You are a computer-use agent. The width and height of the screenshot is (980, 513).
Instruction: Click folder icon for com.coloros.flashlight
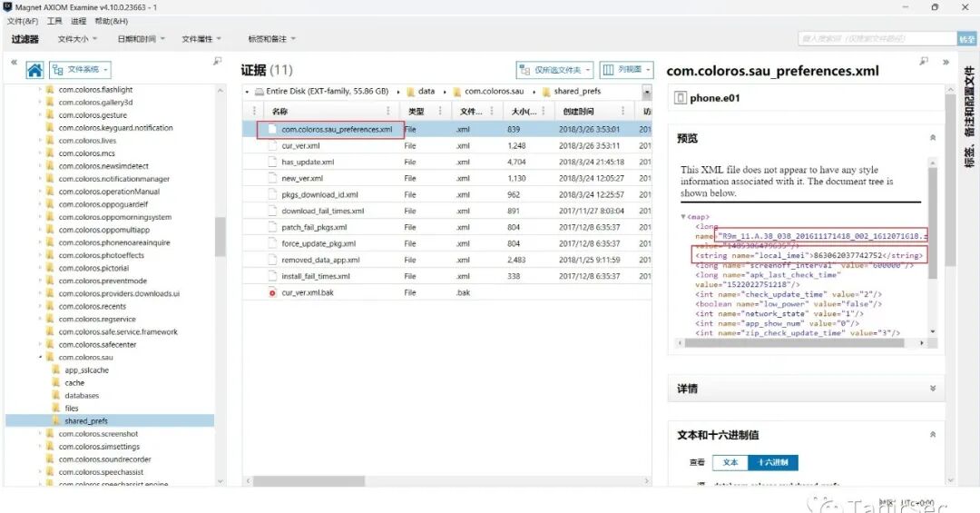tap(50, 90)
